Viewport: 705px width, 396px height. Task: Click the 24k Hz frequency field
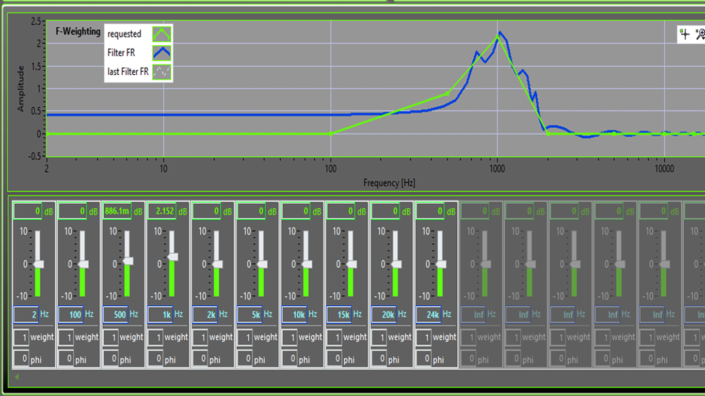(428, 315)
